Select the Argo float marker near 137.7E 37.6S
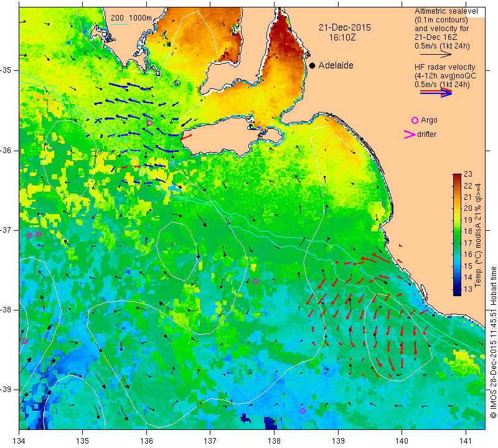The image size is (498, 448). click(x=255, y=282)
